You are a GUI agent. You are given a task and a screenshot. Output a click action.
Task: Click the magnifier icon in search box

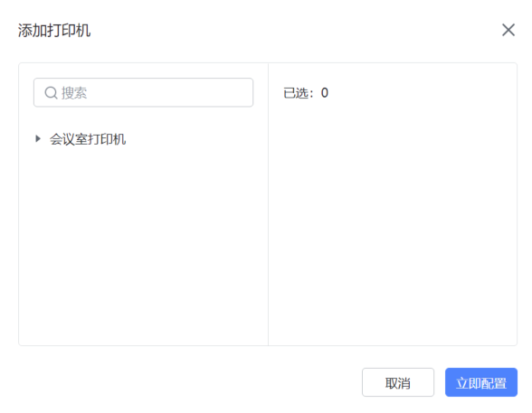pyautogui.click(x=51, y=92)
